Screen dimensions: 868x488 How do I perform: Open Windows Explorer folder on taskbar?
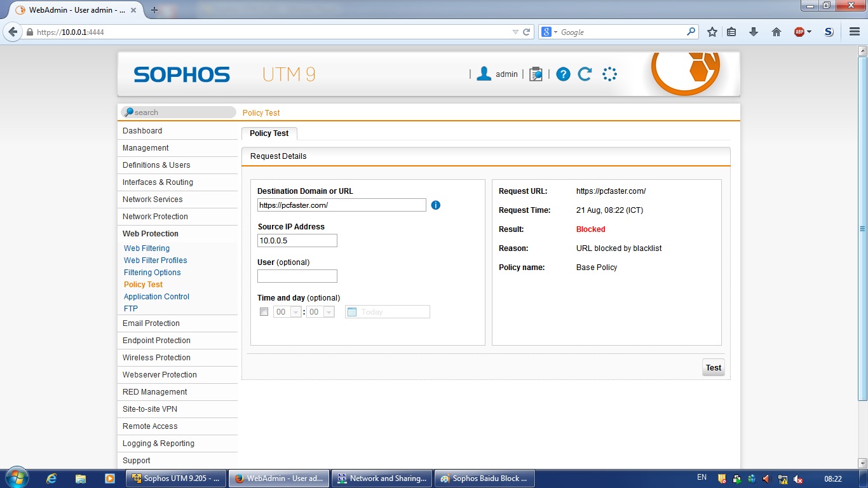(81, 478)
